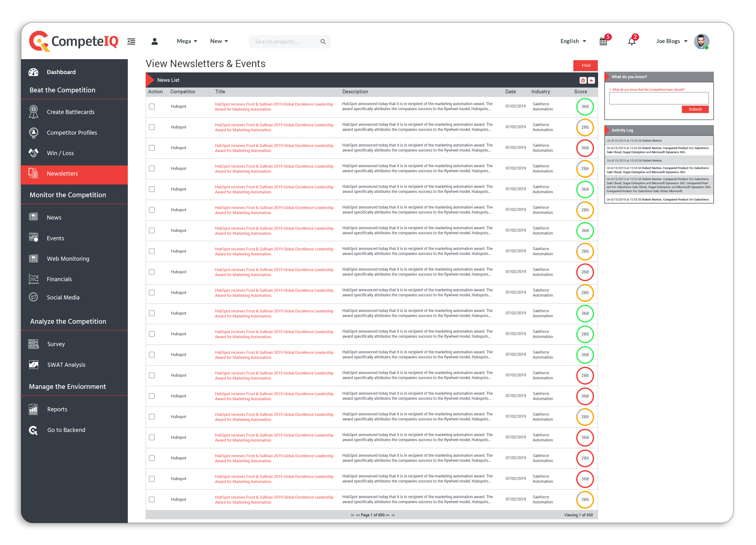
Task: Check the last news row checkbox
Action: tap(152, 499)
